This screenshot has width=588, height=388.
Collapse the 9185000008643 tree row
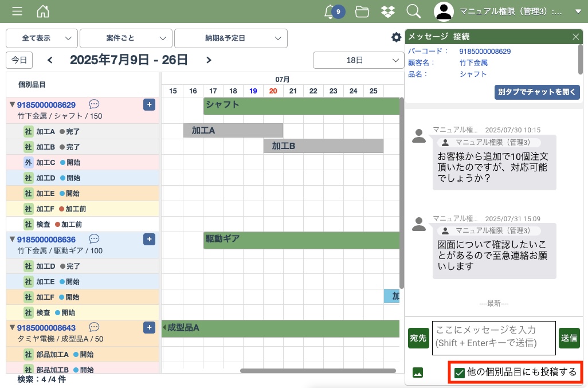[12, 328]
